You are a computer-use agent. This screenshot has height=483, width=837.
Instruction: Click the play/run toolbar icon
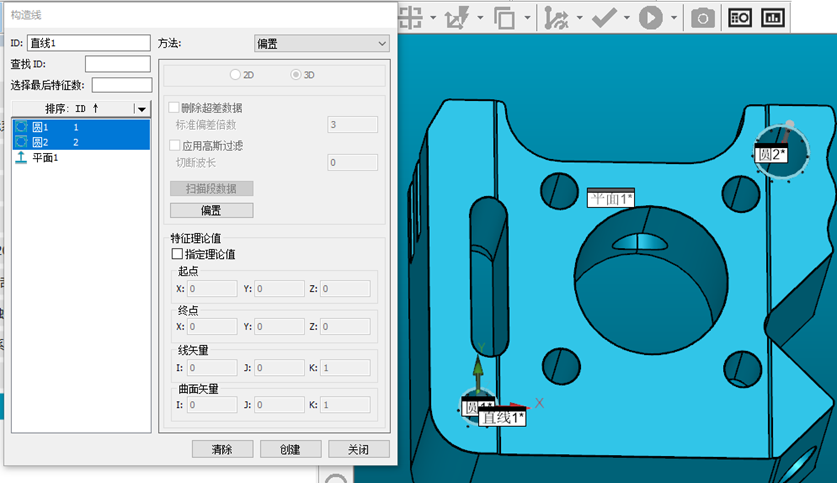(x=651, y=17)
